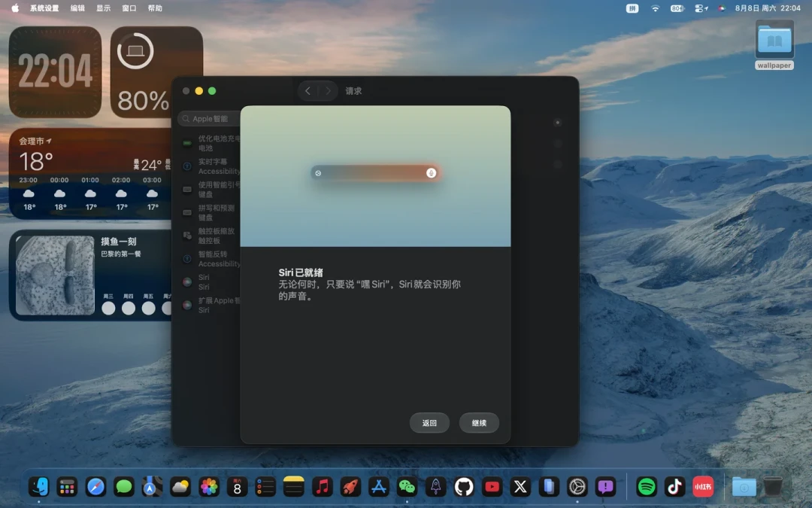Open WeChat in the Dock

tap(407, 487)
